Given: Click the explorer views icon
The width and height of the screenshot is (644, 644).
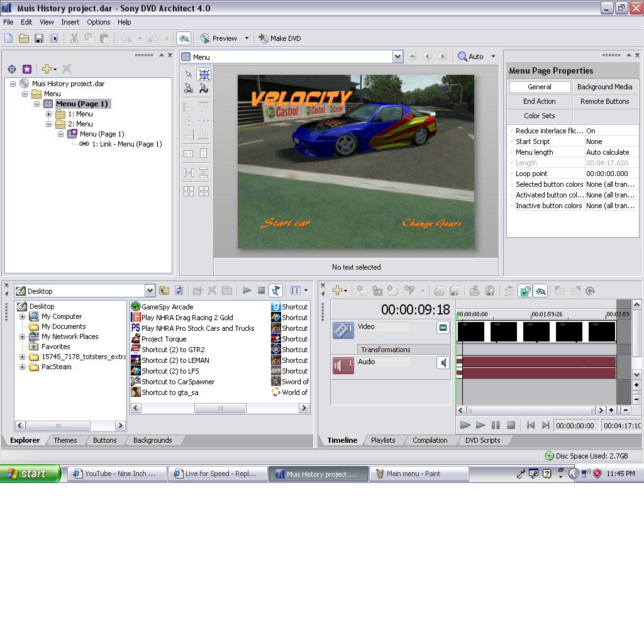Looking at the screenshot, I should tap(296, 291).
